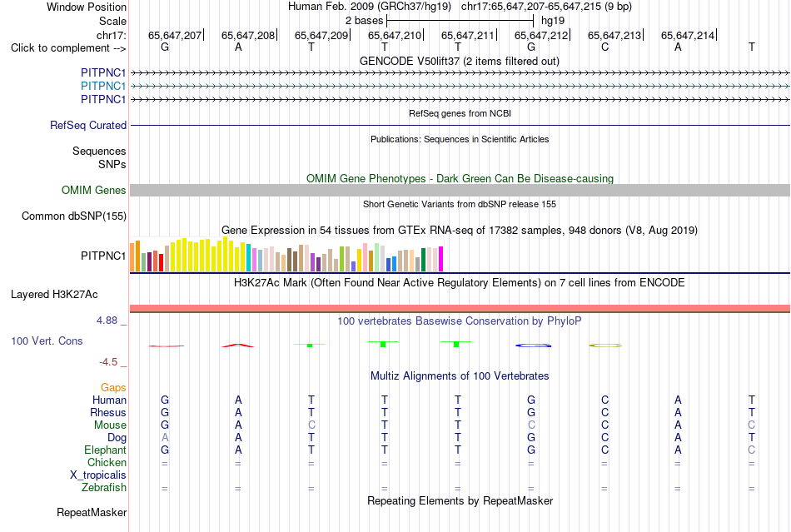The image size is (791, 532).
Task: Click the RepeatMasker track label
Action: click(92, 512)
